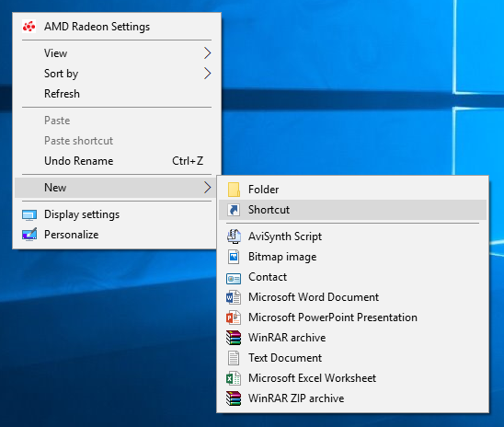Expand the Sort by submenu arrow
504x427 pixels.
click(x=208, y=74)
